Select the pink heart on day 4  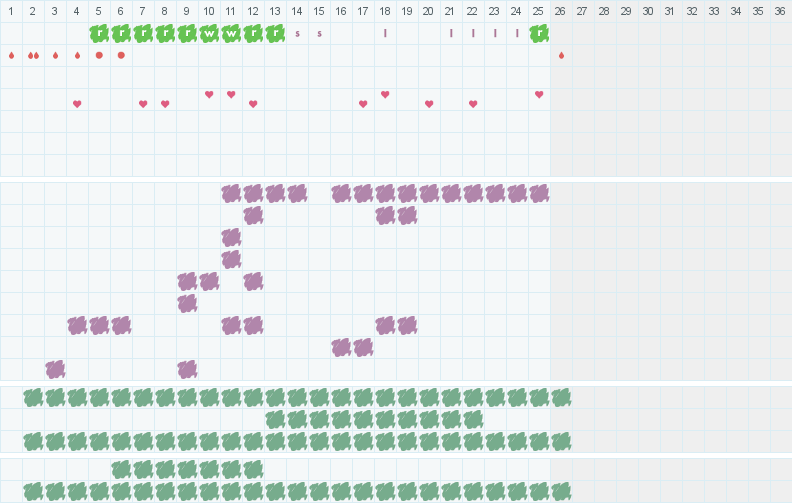point(77,104)
